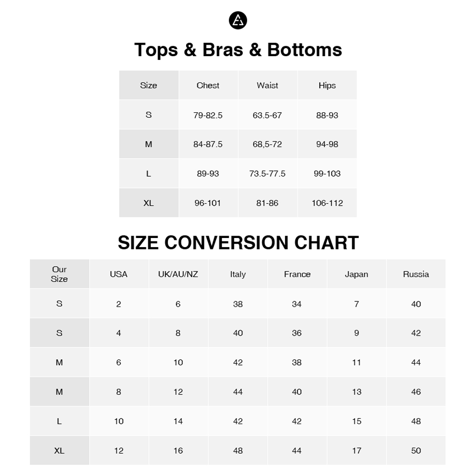Click the France column header
This screenshot has width=476, height=476.
pyautogui.click(x=297, y=274)
